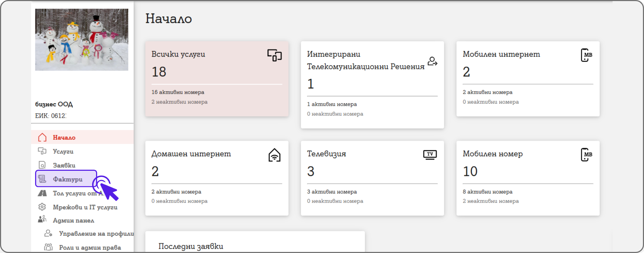Screen dimensions: 644x253
Task: Click the home icon beside Начало
Action: point(42,137)
